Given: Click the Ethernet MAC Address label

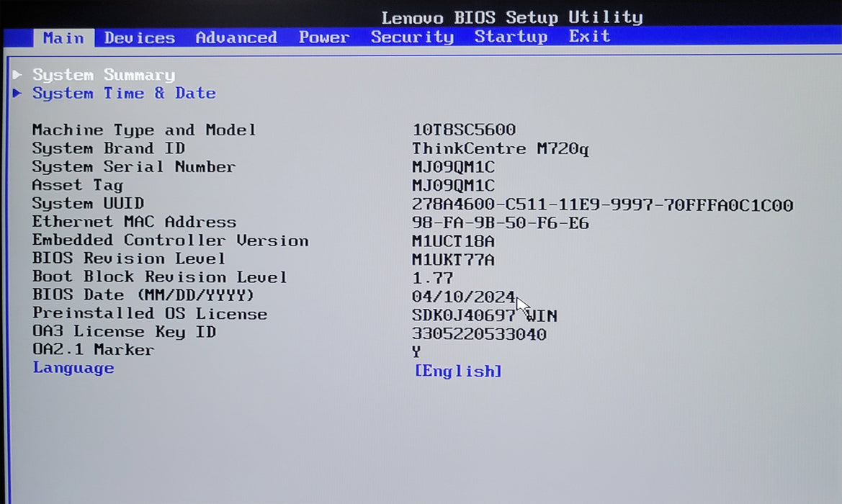Looking at the screenshot, I should click(134, 222).
